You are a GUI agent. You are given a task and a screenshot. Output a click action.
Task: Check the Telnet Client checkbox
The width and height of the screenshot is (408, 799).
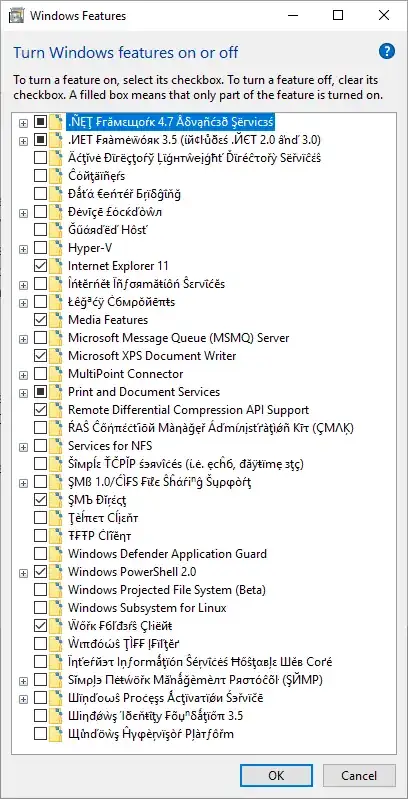click(40, 518)
